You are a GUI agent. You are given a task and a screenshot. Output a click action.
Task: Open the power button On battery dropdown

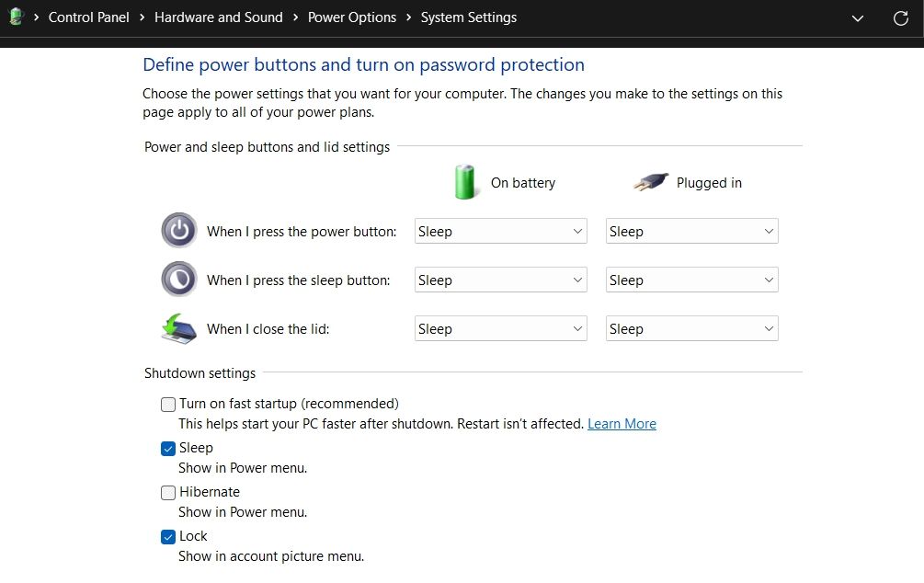coord(500,231)
